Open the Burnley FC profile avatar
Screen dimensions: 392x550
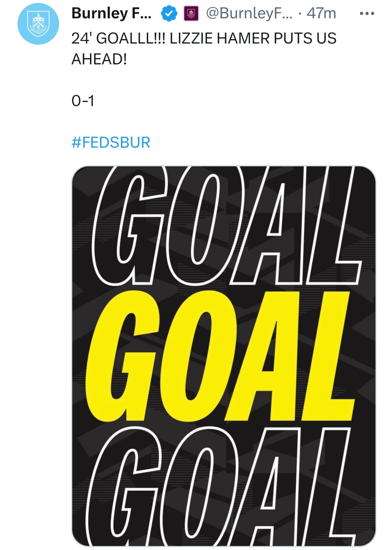tap(38, 24)
